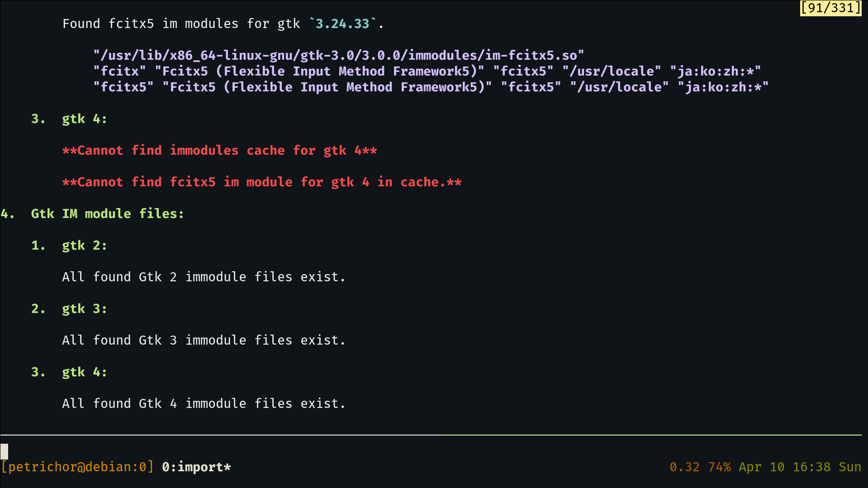Click the [91/331] scroll position indicator
The image size is (868, 488).
click(830, 8)
